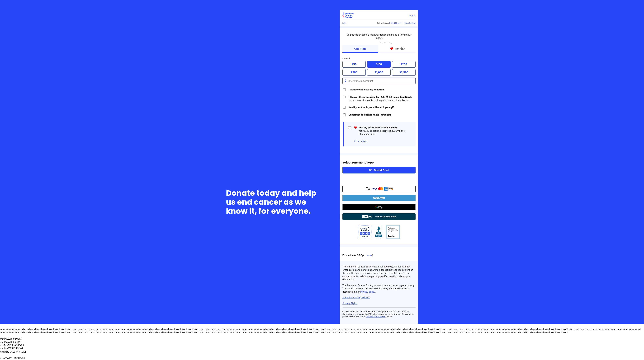This screenshot has width=644, height=360.
Task: Click the 'Select Payment Type' heading
Action: coord(358,163)
